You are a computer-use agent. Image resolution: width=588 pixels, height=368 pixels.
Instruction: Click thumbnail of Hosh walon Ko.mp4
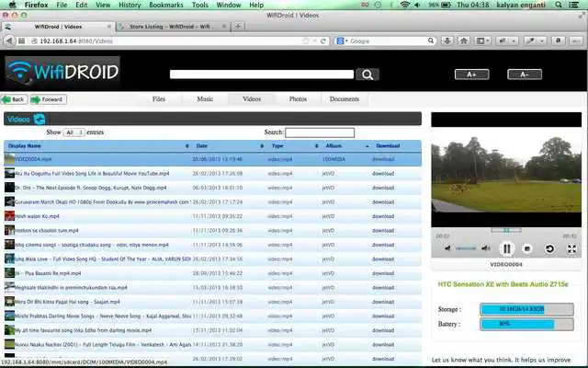coord(10,216)
